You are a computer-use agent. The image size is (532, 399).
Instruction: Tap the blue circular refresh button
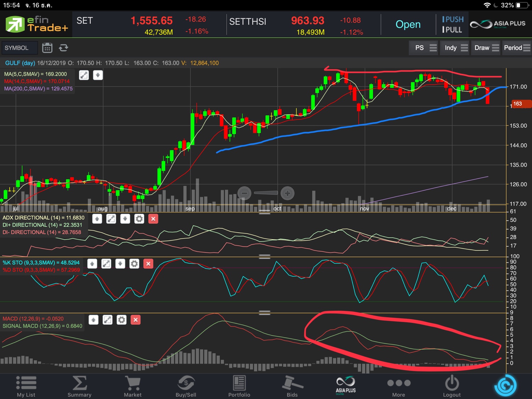point(505,386)
